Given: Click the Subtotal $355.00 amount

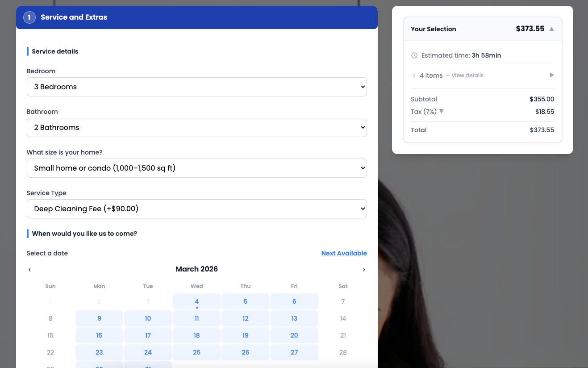Looking at the screenshot, I should coord(542,99).
